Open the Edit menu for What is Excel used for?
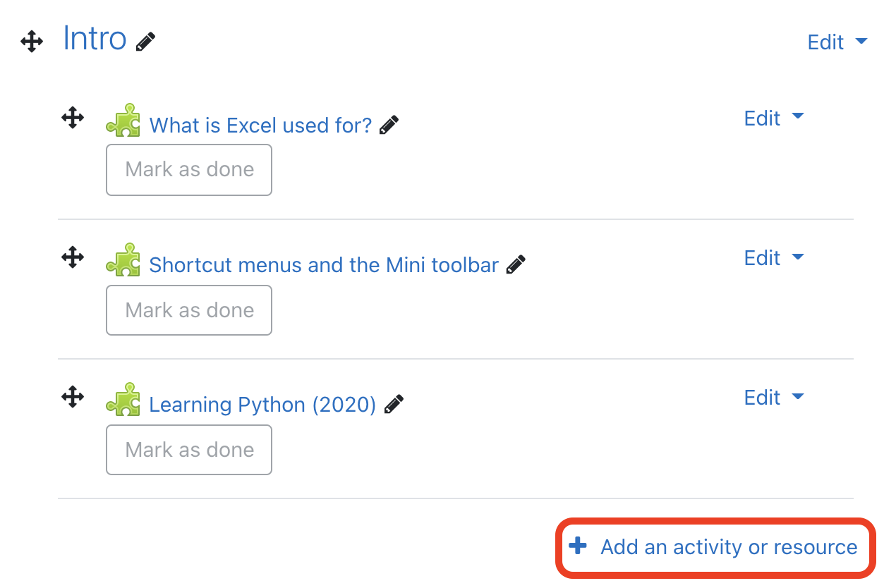The width and height of the screenshot is (896, 588). (774, 118)
